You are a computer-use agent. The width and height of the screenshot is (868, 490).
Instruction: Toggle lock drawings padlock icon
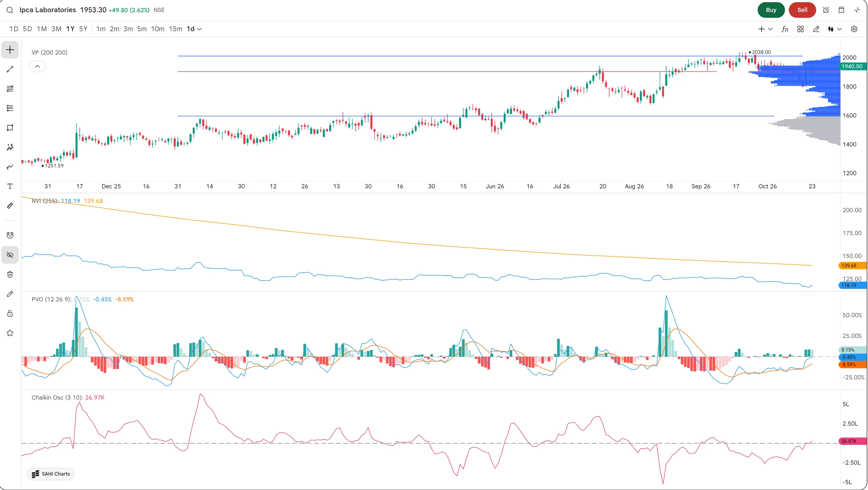tap(10, 314)
